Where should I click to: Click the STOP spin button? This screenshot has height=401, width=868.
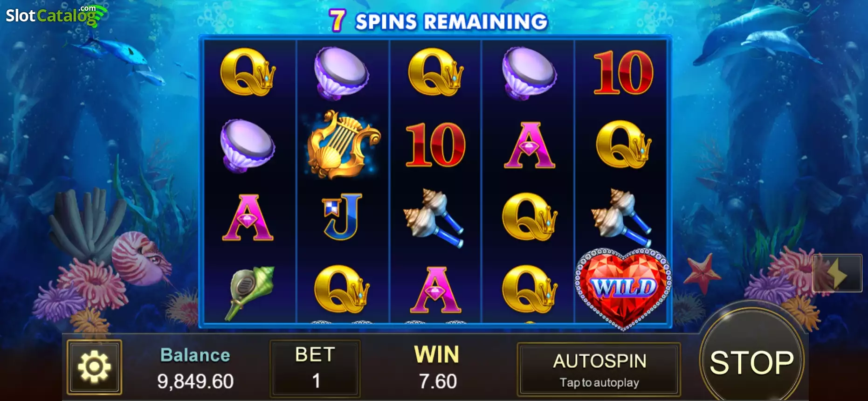(x=751, y=362)
